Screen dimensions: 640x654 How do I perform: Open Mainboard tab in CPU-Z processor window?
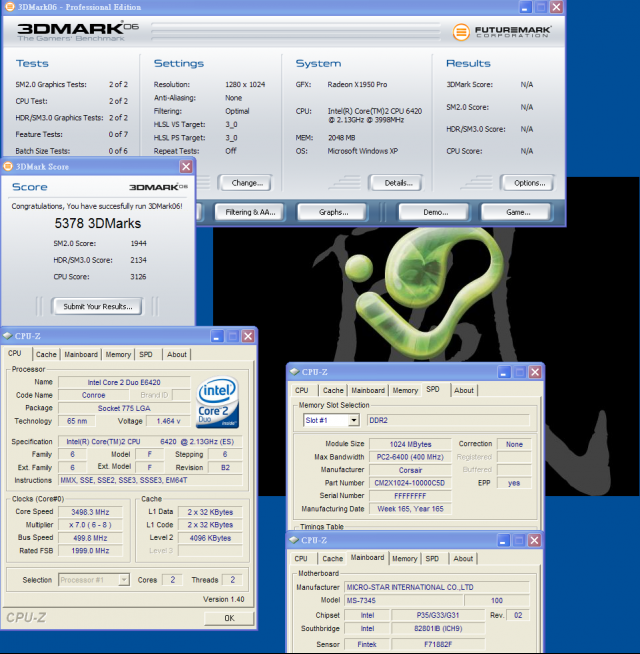pyautogui.click(x=81, y=355)
